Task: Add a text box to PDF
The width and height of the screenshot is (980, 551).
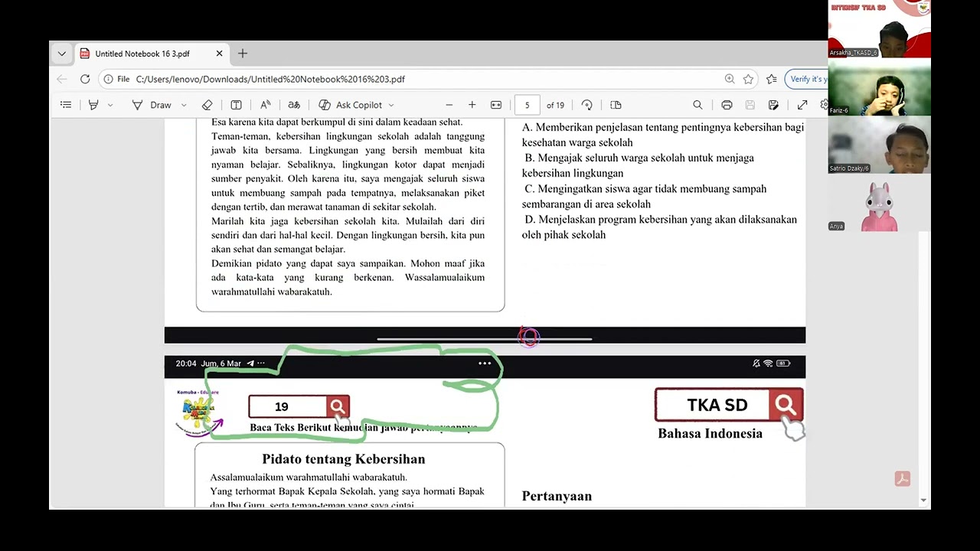Action: 236,105
